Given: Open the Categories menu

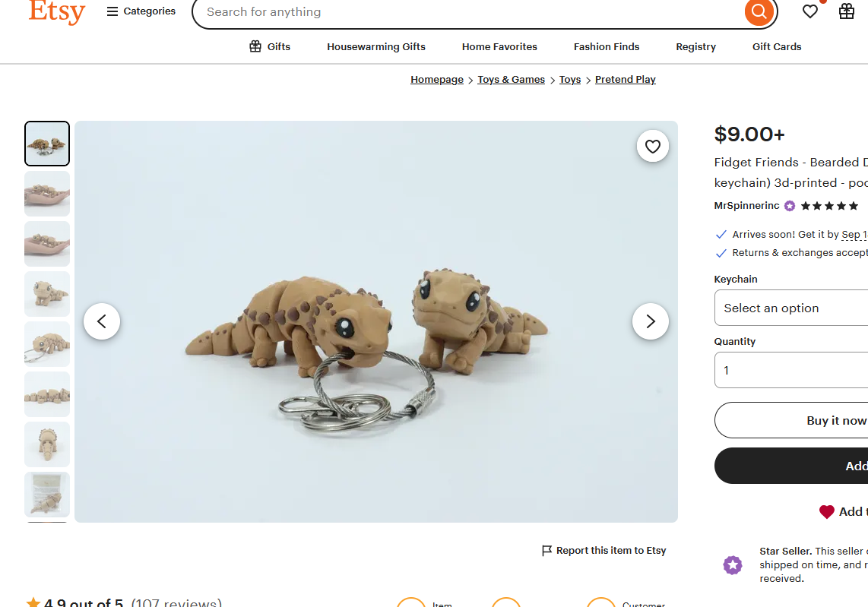Looking at the screenshot, I should (141, 11).
